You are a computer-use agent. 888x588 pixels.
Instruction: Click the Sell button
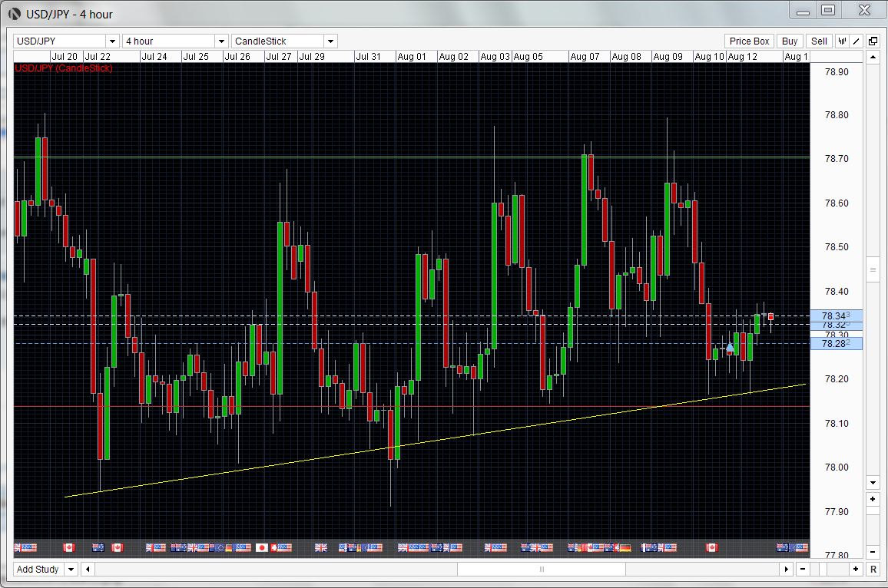tap(819, 41)
